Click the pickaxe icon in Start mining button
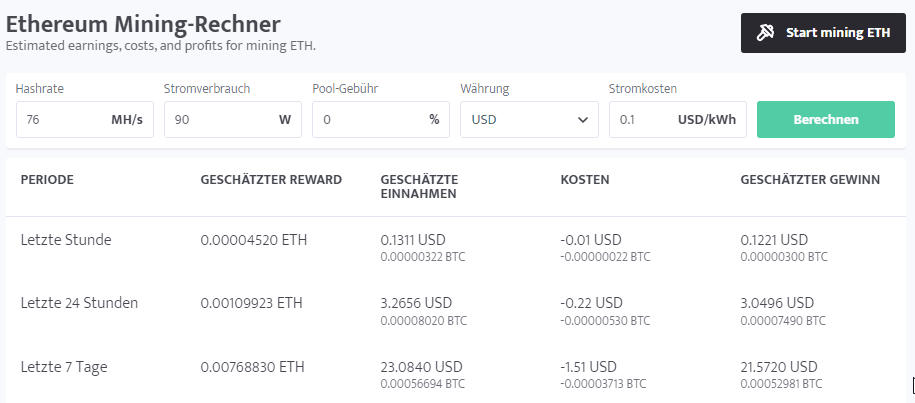This screenshot has height=403, width=915. [x=765, y=33]
